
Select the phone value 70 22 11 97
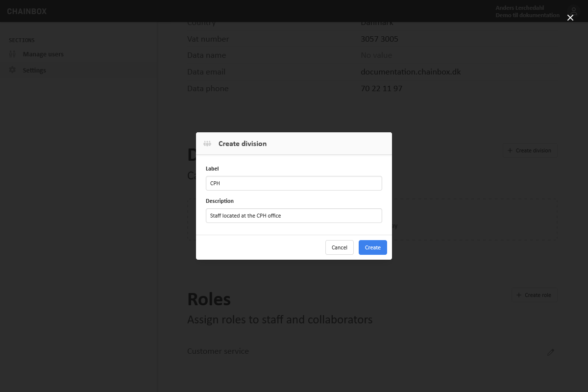pos(381,88)
